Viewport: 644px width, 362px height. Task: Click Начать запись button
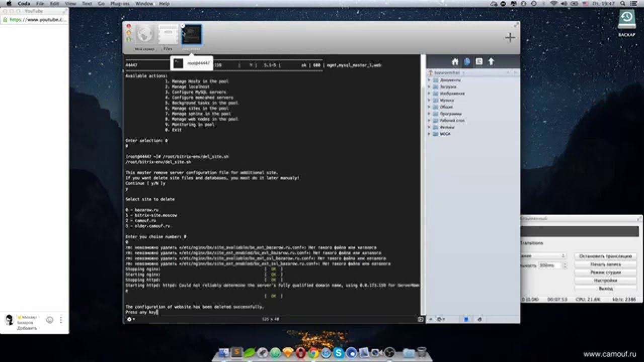(605, 264)
